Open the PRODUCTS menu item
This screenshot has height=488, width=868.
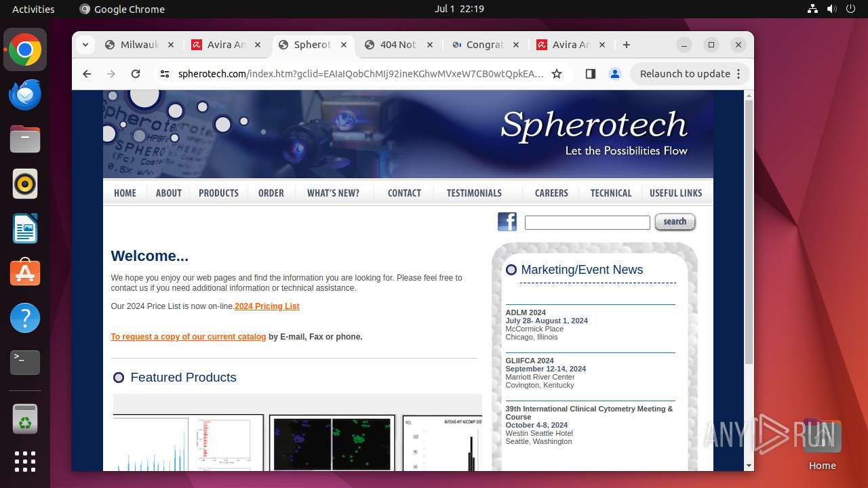(x=218, y=193)
